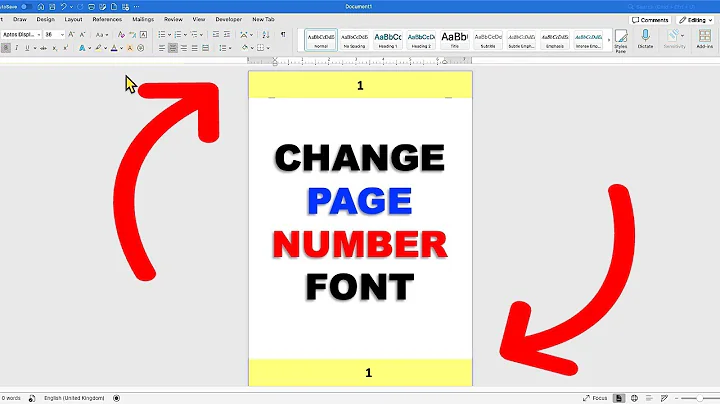
Task: Align text right
Action: [184, 48]
